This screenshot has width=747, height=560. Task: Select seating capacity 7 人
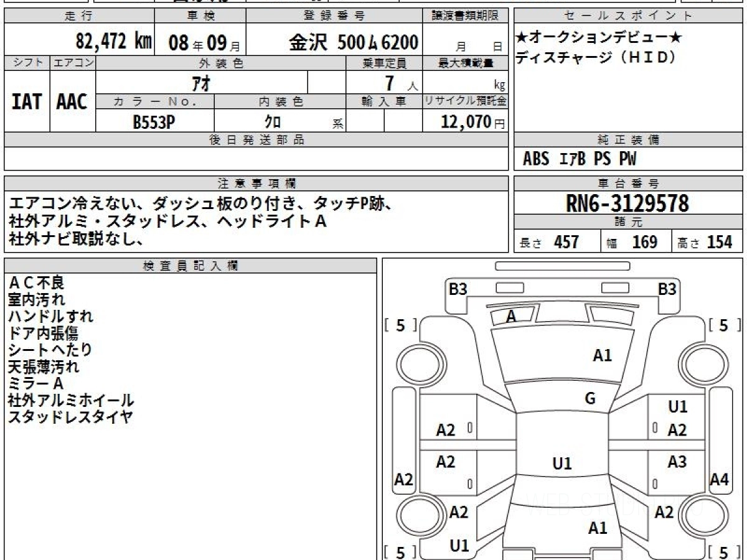pyautogui.click(x=400, y=83)
